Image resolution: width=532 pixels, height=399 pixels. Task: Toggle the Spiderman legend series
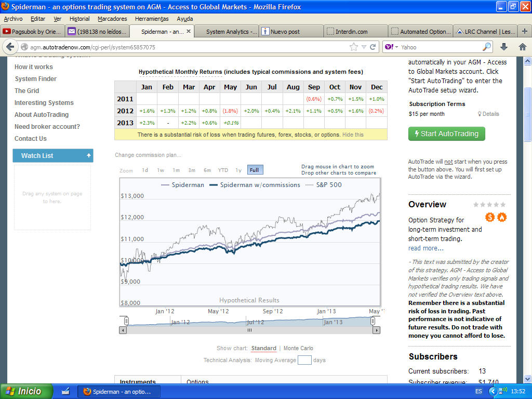(182, 184)
